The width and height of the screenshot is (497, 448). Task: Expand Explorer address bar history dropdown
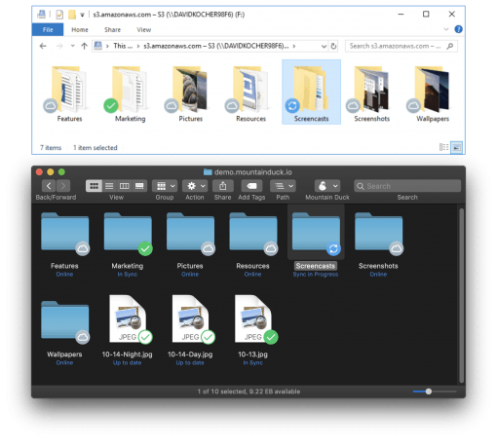click(x=324, y=47)
